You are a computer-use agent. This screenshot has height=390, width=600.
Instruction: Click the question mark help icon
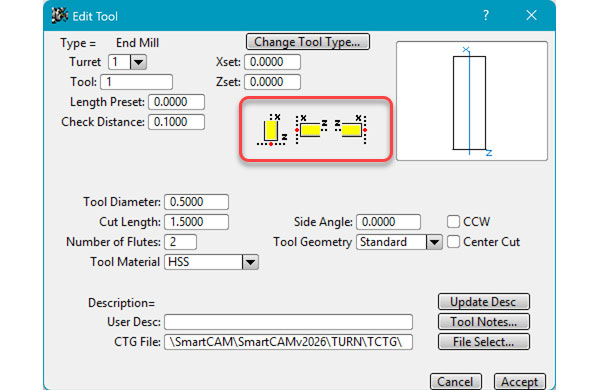(486, 16)
